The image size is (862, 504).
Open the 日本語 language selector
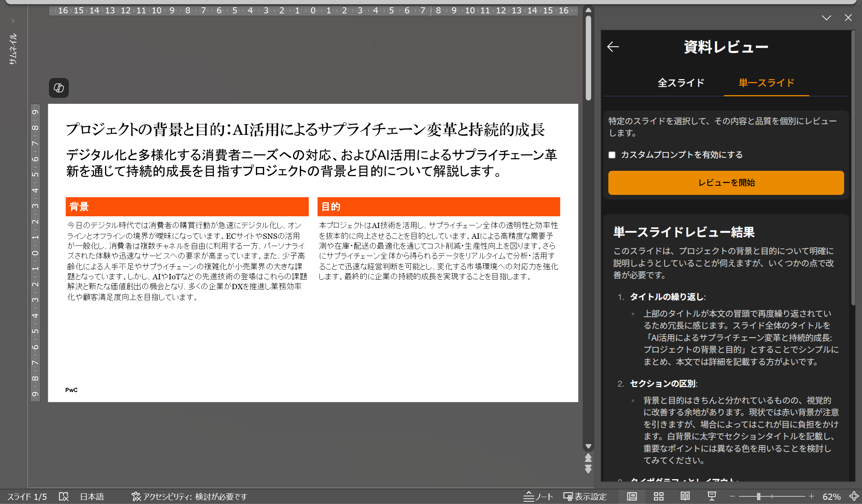(x=92, y=496)
